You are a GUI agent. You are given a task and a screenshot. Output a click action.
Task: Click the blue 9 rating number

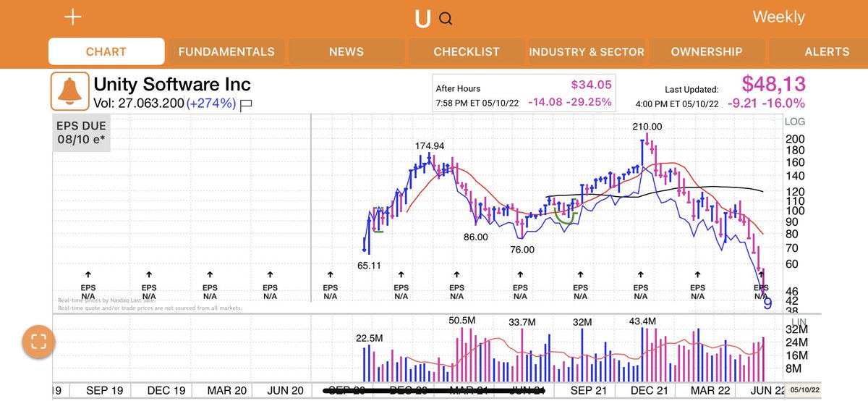pyautogui.click(x=767, y=303)
